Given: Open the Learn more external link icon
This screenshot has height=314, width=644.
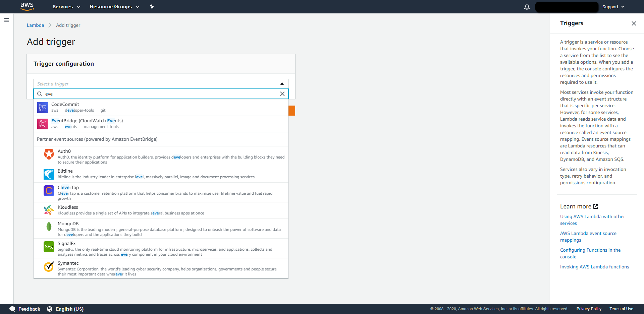Looking at the screenshot, I should (596, 206).
